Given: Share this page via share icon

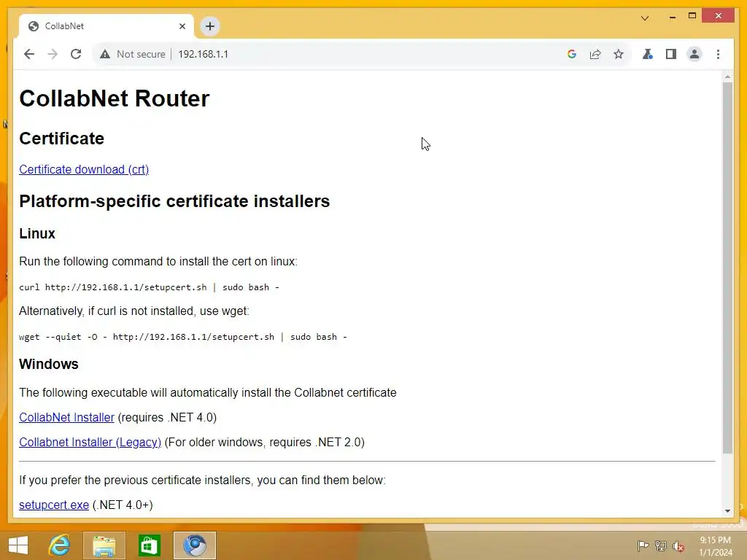Looking at the screenshot, I should (595, 54).
